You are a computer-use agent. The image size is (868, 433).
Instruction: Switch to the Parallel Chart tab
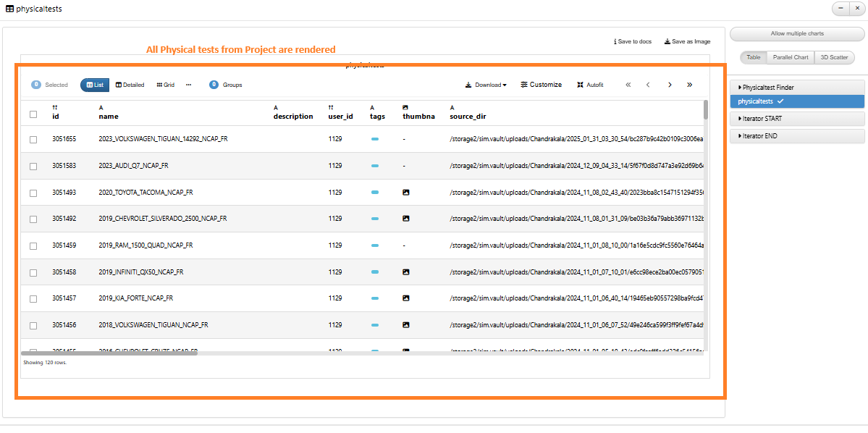(x=790, y=57)
